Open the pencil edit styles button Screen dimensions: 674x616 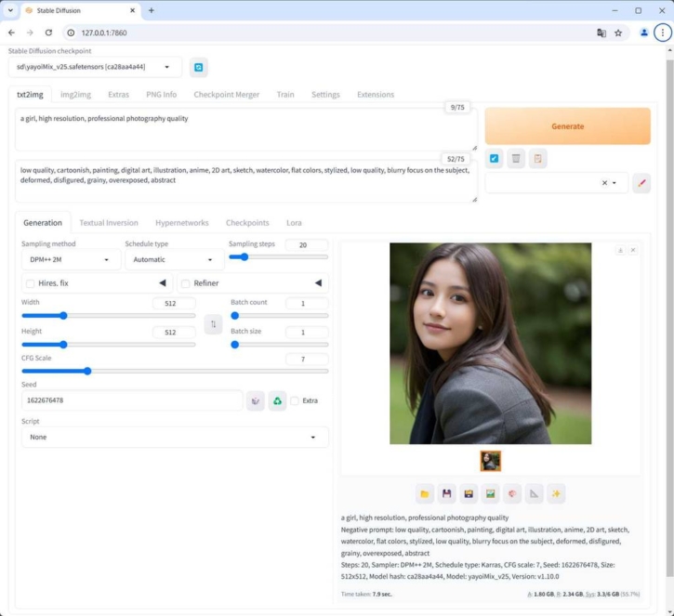641,183
